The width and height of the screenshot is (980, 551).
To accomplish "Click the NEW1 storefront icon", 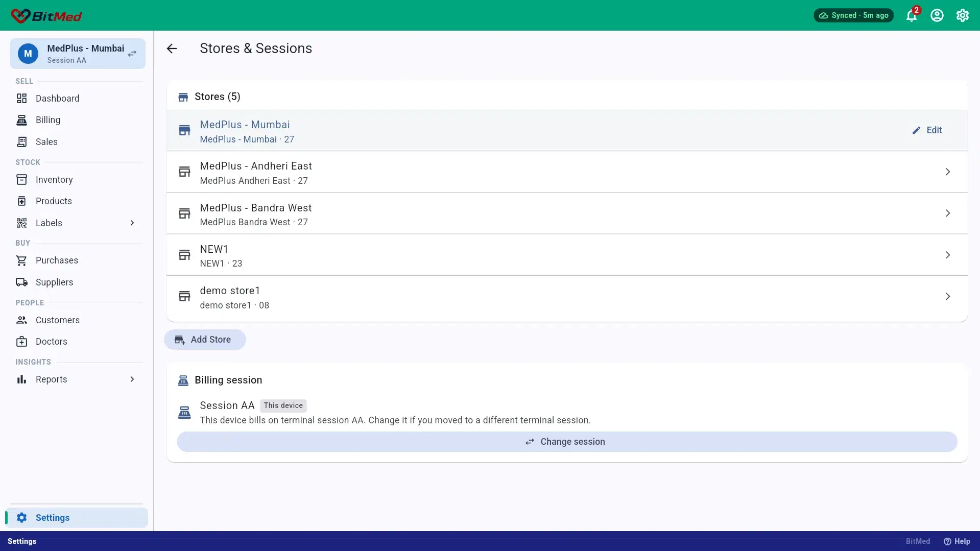I will pos(184,255).
